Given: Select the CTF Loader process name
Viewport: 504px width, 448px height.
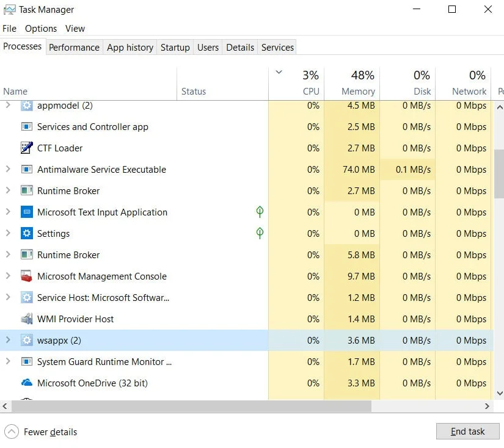Looking at the screenshot, I should (60, 148).
